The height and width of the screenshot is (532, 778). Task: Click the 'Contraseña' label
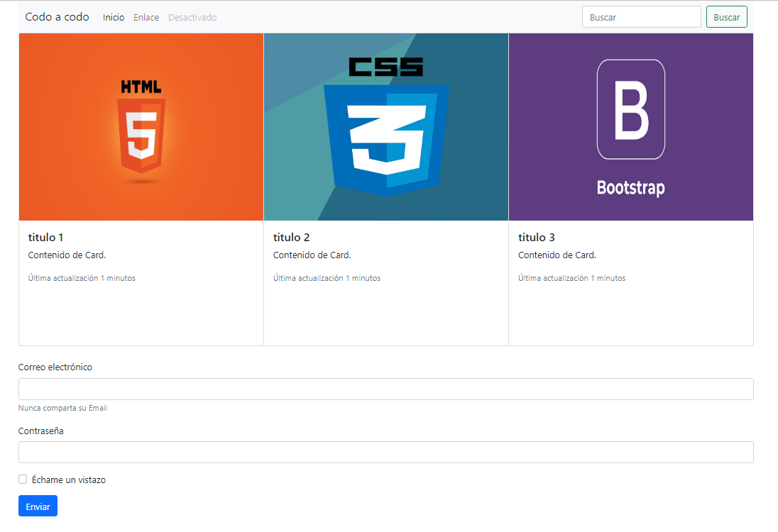(x=40, y=431)
